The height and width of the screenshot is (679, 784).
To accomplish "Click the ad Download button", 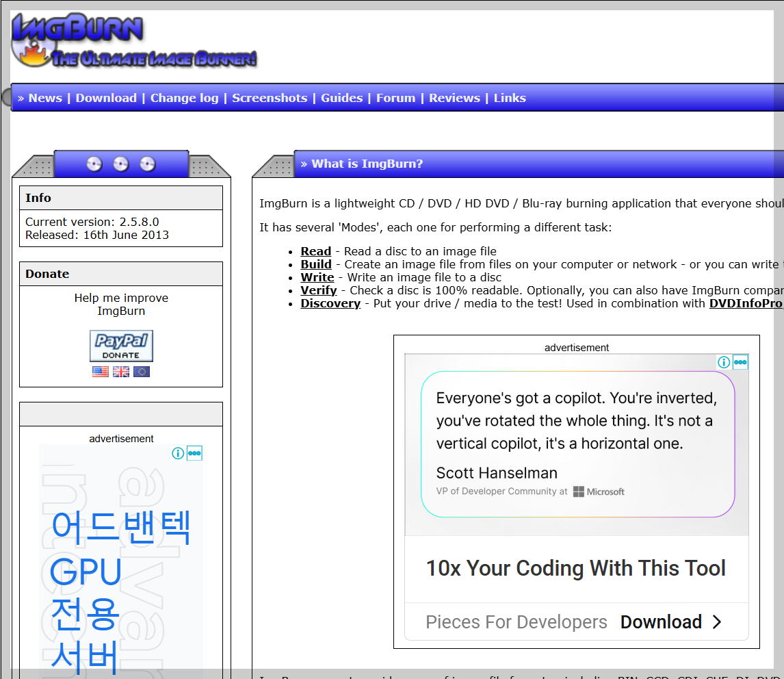I will click(661, 622).
